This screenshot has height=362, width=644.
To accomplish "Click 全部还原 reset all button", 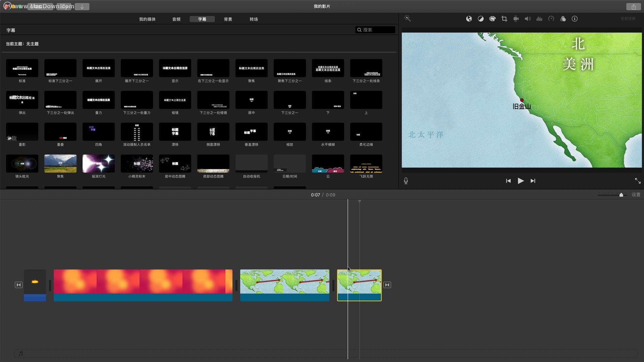I will [x=628, y=19].
